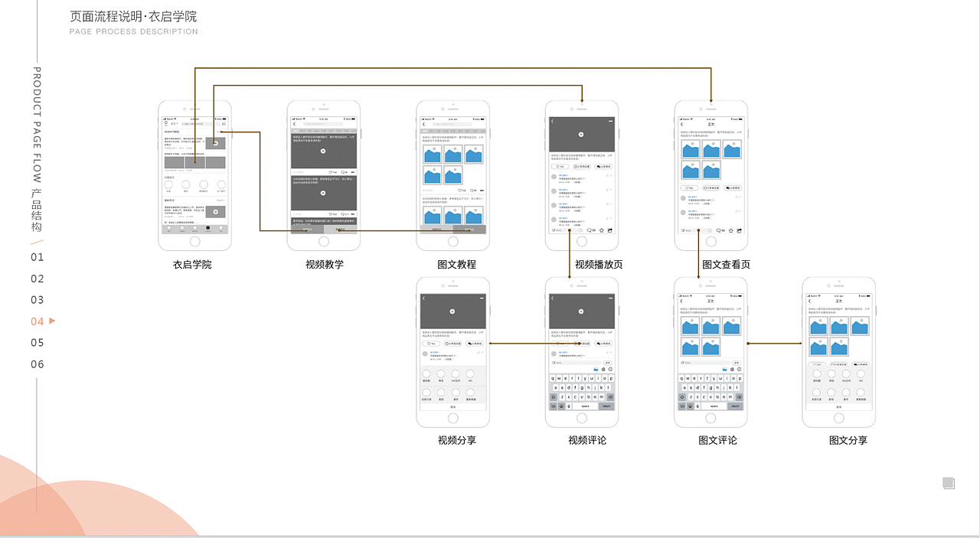Click vertical PRODUCT PAGE FLOW text
Image resolution: width=980 pixels, height=538 pixels.
tap(37, 126)
